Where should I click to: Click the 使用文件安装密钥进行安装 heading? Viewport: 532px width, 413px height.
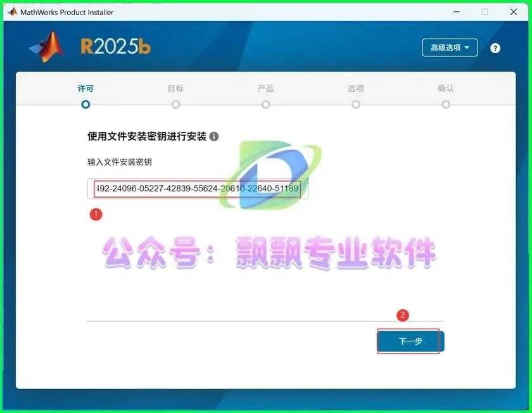(x=147, y=136)
